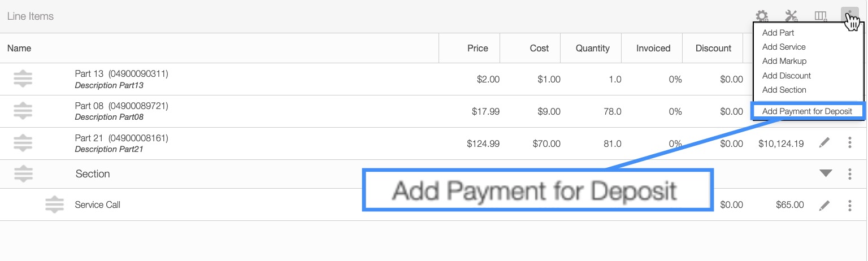Open three-dot menu for Service Call row
Screen dimensions: 868x261
coord(850,205)
